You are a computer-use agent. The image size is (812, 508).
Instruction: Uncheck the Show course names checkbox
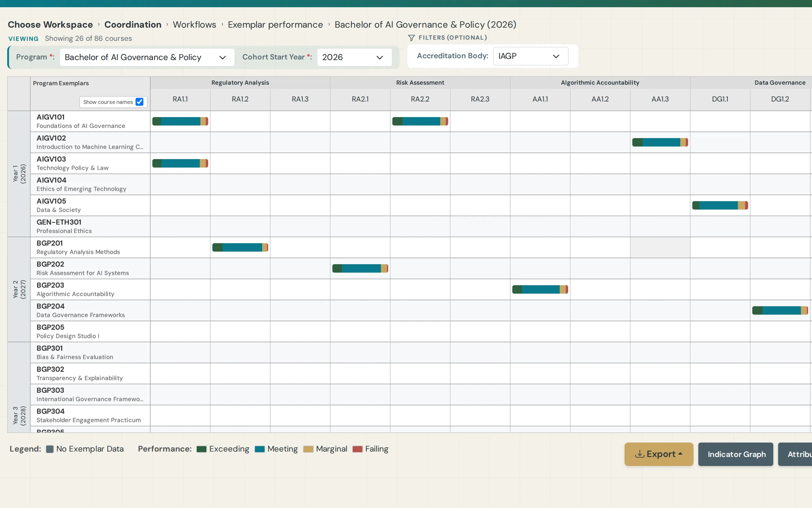139,102
